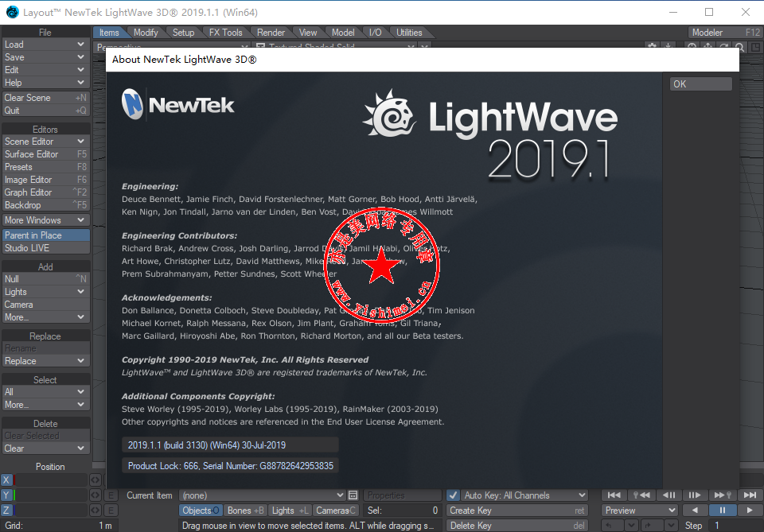Open the FX Tools tab
The width and height of the screenshot is (764, 532).
click(x=225, y=32)
